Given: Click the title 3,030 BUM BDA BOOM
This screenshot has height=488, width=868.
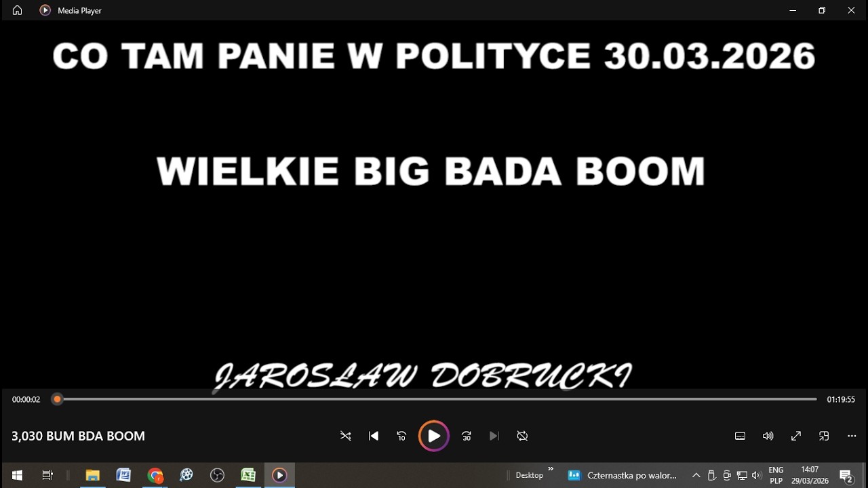Looking at the screenshot, I should pos(78,436).
